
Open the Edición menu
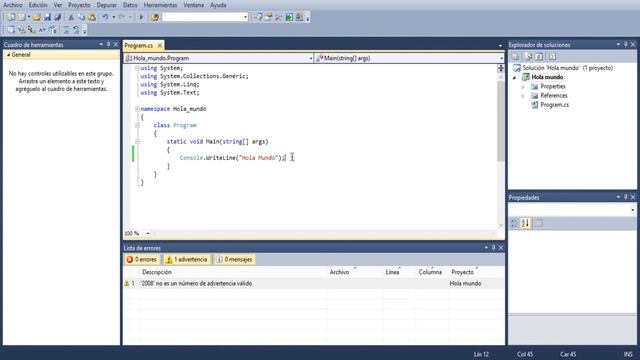(38, 5)
